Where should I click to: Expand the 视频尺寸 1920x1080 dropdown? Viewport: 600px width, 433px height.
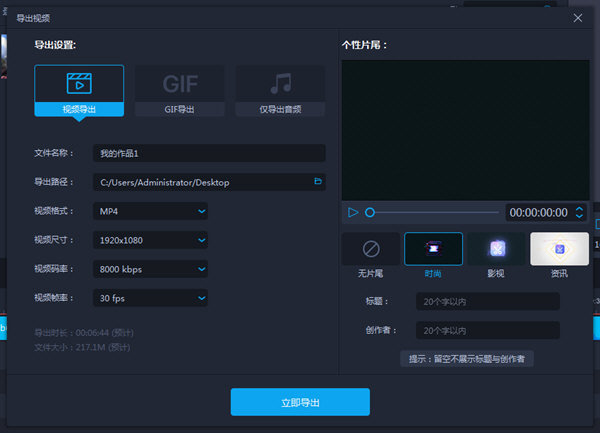pos(151,240)
